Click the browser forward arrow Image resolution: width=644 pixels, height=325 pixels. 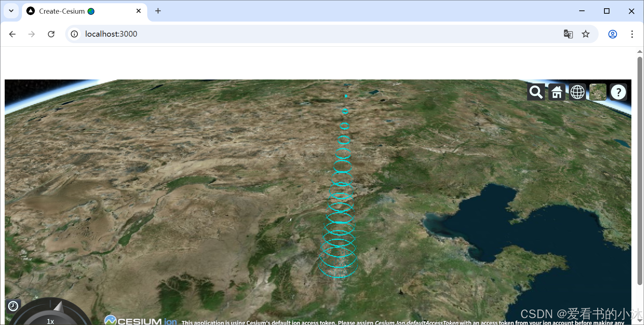pyautogui.click(x=32, y=34)
